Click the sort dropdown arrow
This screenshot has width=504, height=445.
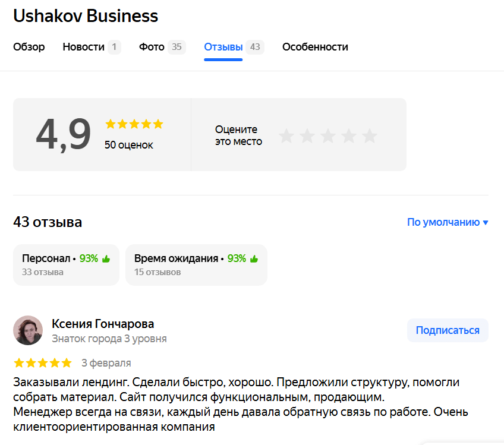(486, 223)
